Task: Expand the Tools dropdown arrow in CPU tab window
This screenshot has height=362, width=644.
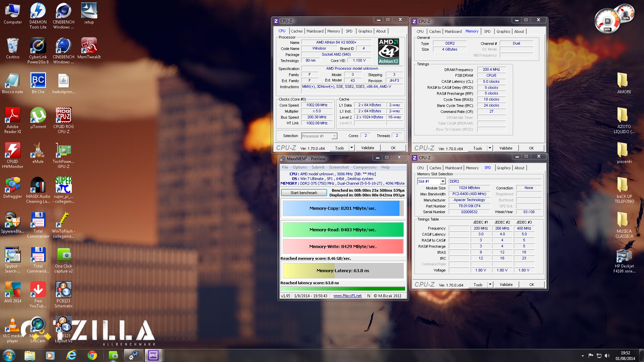Action: [352, 148]
